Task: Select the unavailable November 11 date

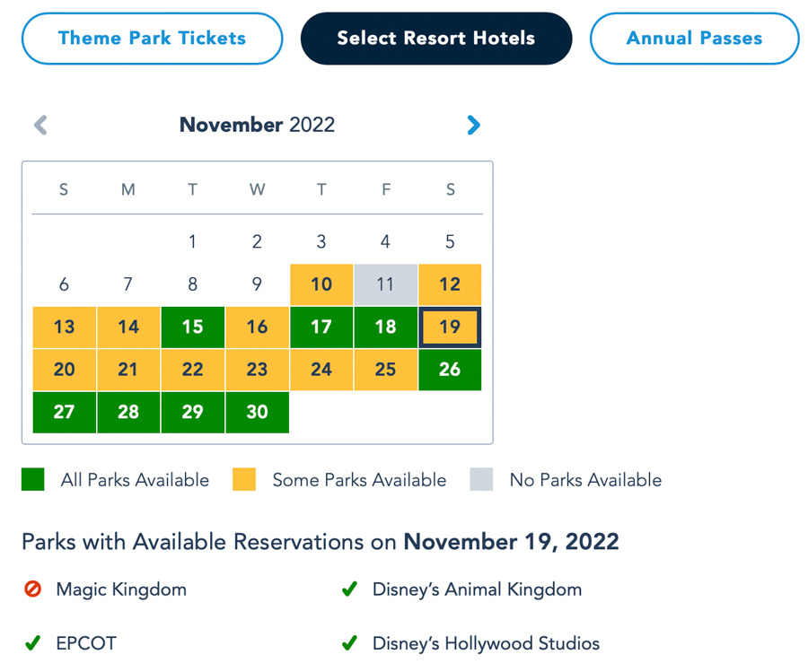Action: pyautogui.click(x=385, y=284)
